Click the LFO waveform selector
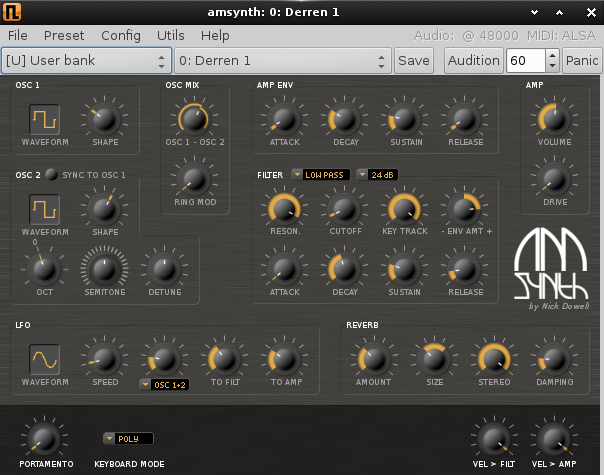Screen dimensions: 604x475 (x=45, y=359)
